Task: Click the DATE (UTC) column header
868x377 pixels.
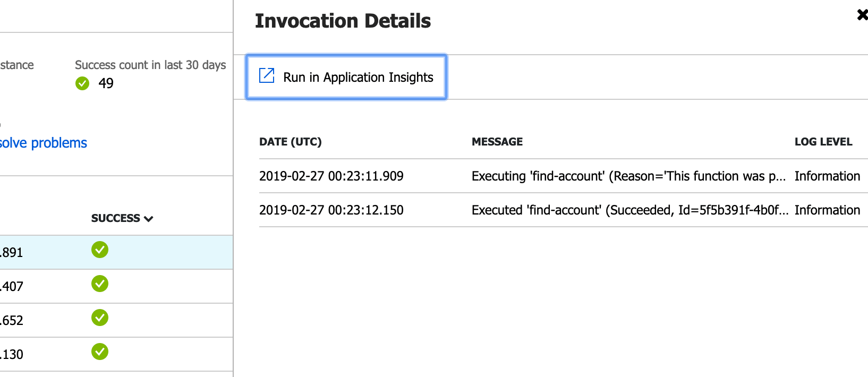Action: [291, 142]
